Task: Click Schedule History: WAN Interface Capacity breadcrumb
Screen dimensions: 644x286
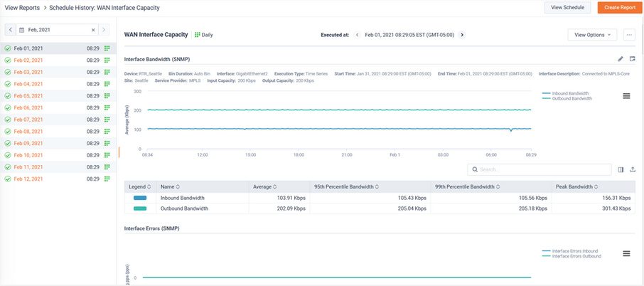Action: [x=104, y=8]
